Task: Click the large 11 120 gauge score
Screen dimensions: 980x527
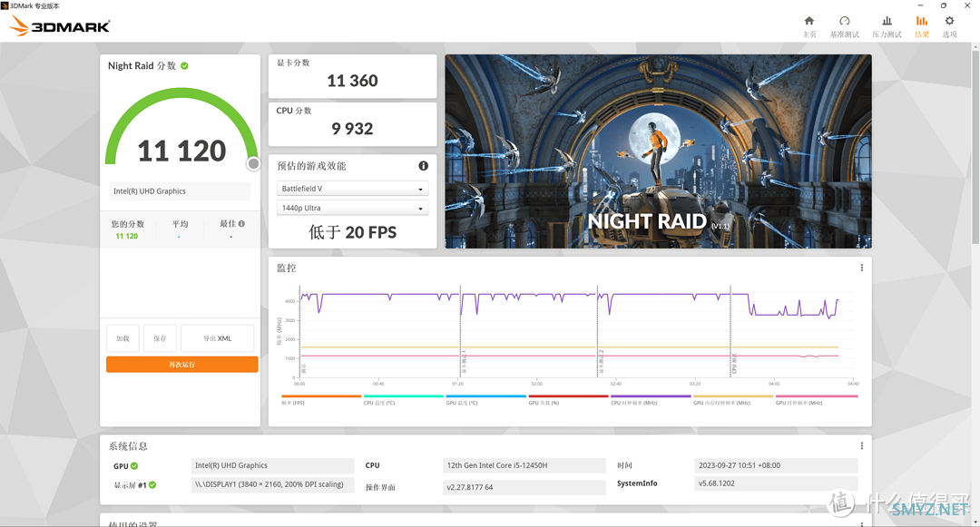Action: coord(181,151)
